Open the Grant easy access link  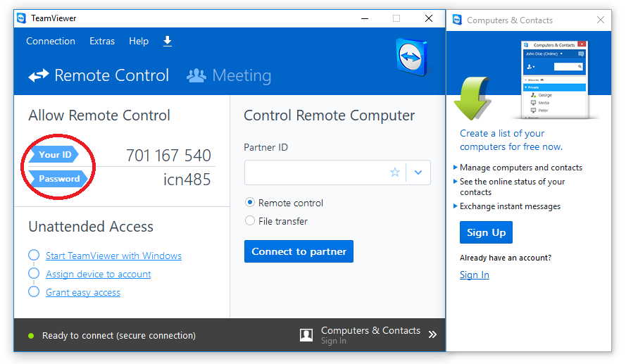click(83, 292)
